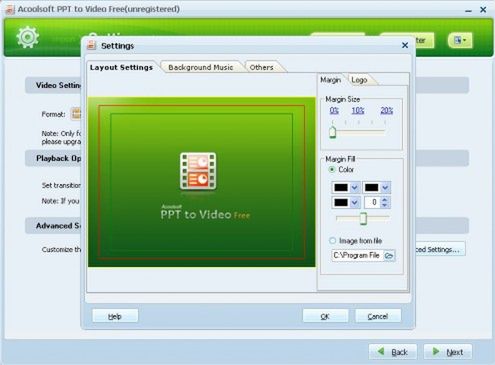Image resolution: width=495 pixels, height=365 pixels.
Task: Open the dropdown icon button in the green header
Action: click(460, 40)
